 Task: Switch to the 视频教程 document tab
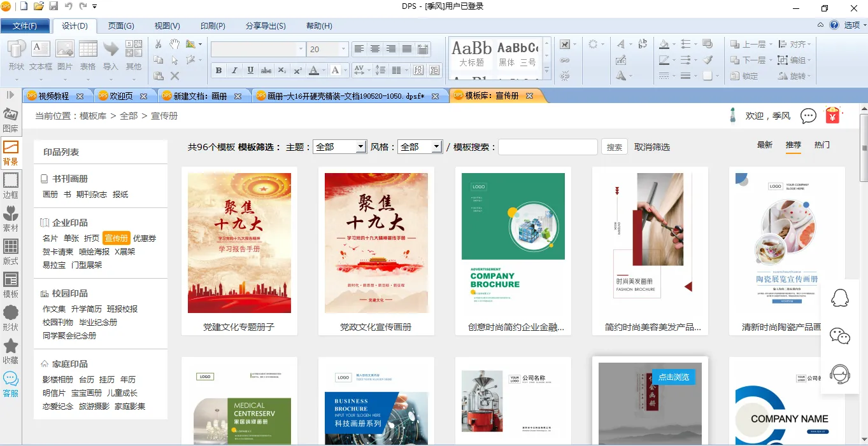(53, 96)
